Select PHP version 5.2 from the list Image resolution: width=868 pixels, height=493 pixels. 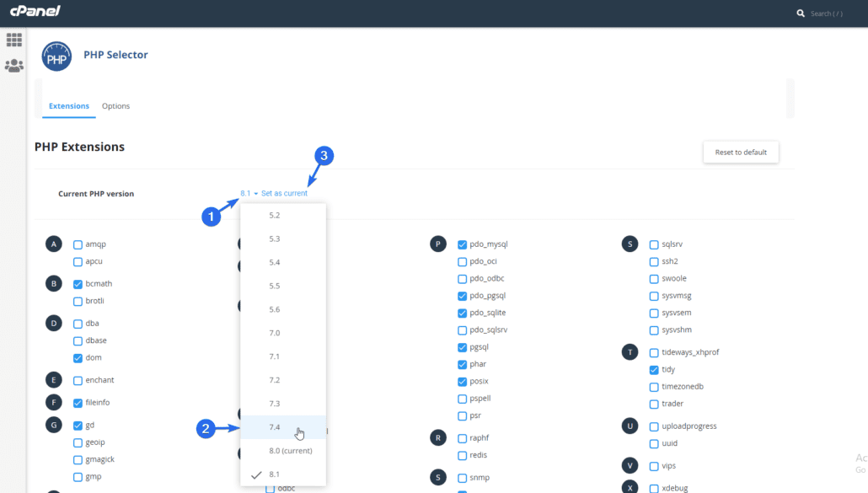[x=283, y=215]
